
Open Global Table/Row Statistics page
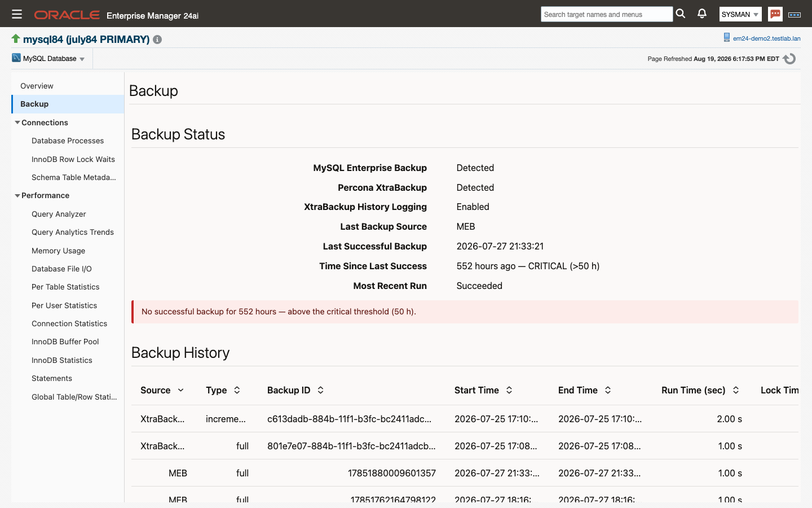click(x=74, y=397)
